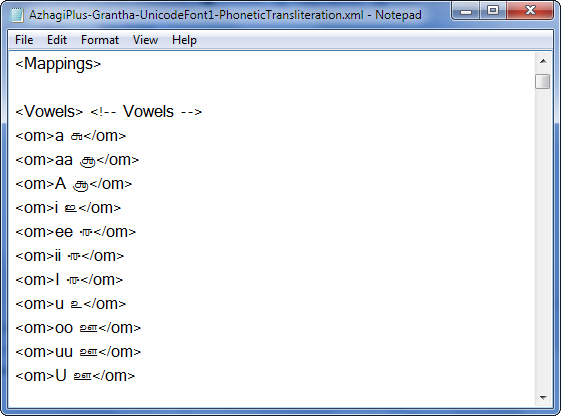Click the empty scrollbar track below thumb
This screenshot has width=561, height=416.
pyautogui.click(x=543, y=240)
